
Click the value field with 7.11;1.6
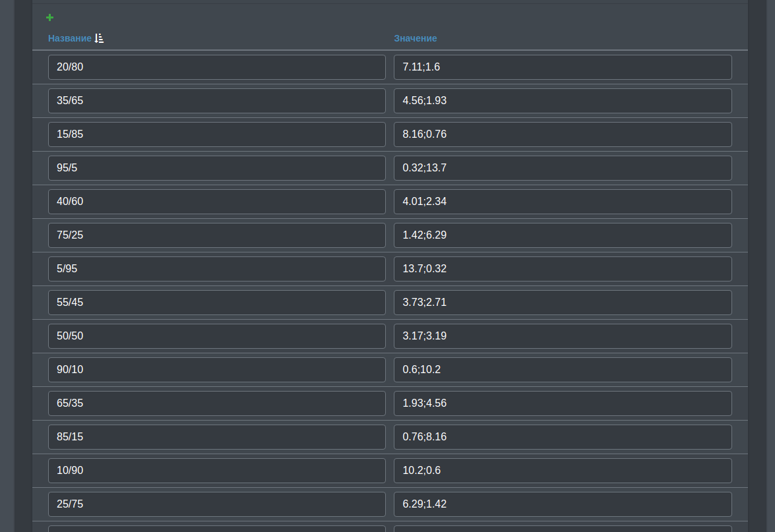tap(563, 67)
